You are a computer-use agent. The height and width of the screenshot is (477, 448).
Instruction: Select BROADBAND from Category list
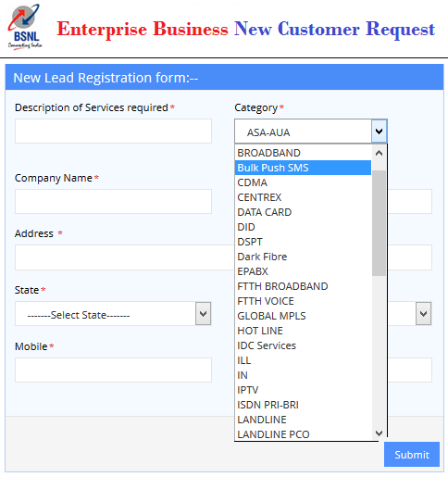click(303, 153)
